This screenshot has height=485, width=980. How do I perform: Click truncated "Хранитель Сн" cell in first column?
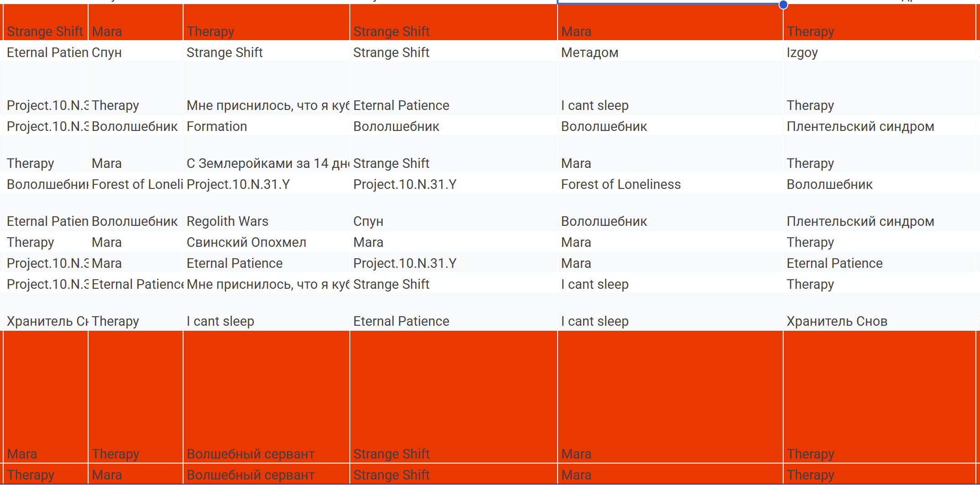[46, 321]
